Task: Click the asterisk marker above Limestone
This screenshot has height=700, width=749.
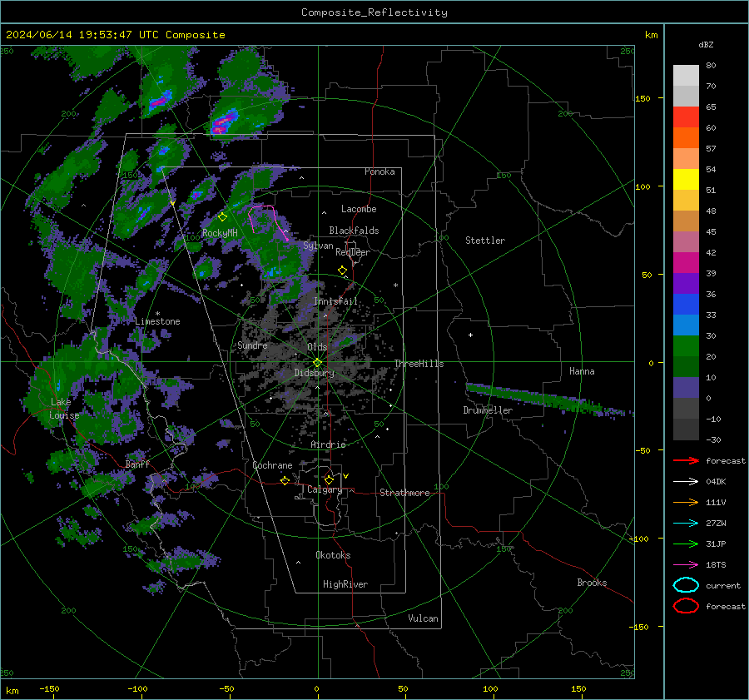Action: 157,314
